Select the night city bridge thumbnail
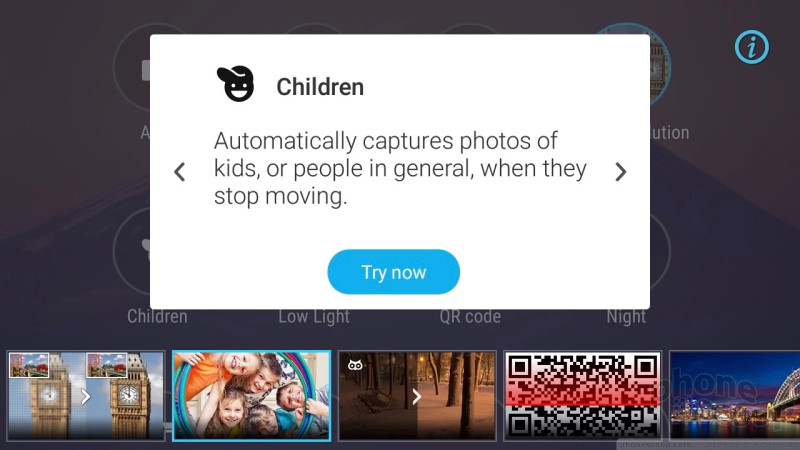The width and height of the screenshot is (800, 450). 735,395
